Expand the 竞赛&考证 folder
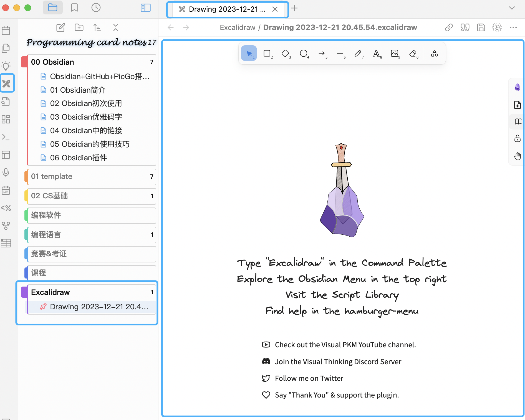Image resolution: width=525 pixels, height=420 pixels. [x=92, y=254]
